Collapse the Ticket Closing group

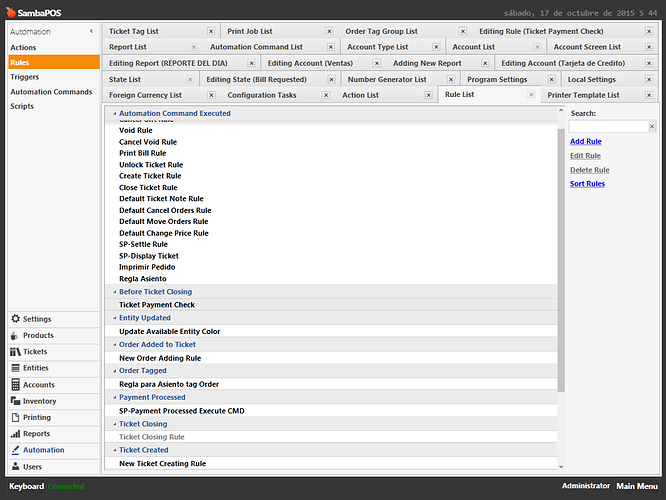(x=115, y=424)
